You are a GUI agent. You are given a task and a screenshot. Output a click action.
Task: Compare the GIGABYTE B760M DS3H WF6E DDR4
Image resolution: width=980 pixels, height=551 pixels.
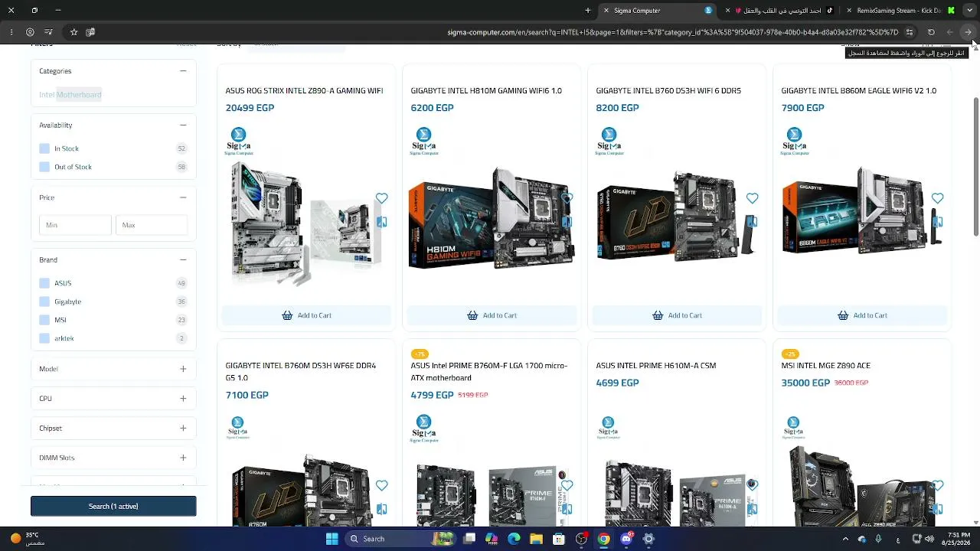tap(381, 509)
